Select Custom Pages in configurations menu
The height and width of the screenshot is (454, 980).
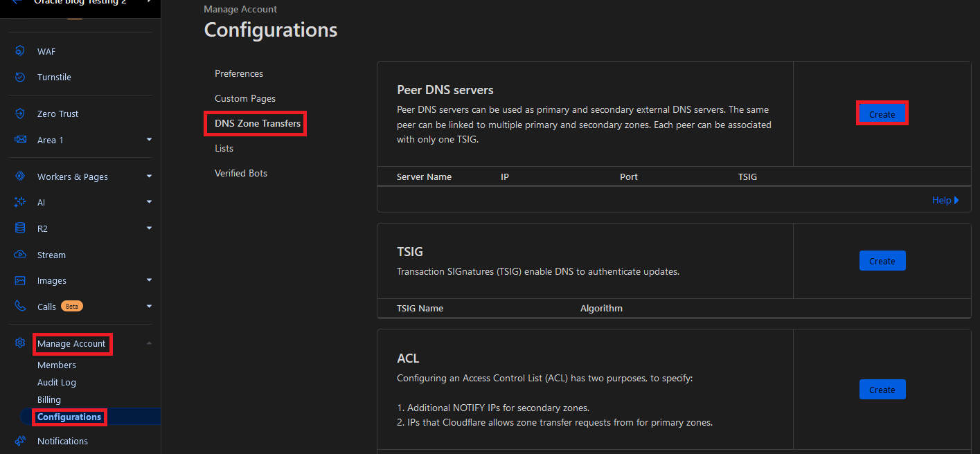[x=244, y=98]
